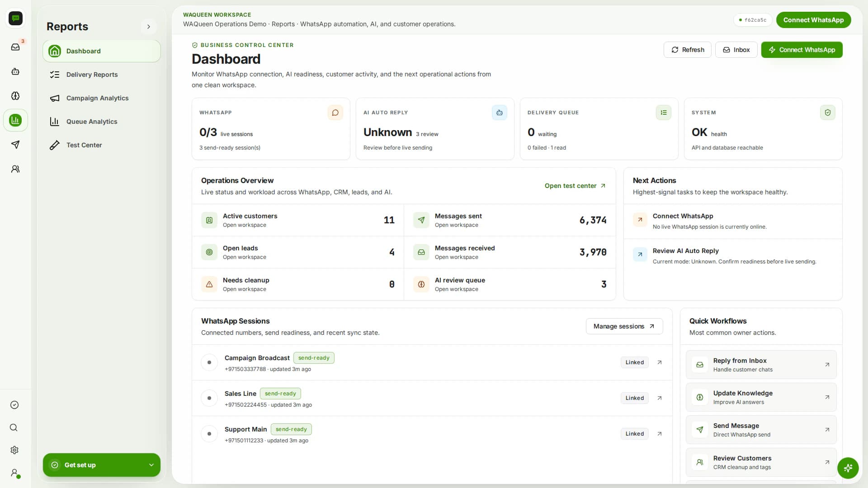
Task: Open Send Message workflow
Action: [761, 430]
